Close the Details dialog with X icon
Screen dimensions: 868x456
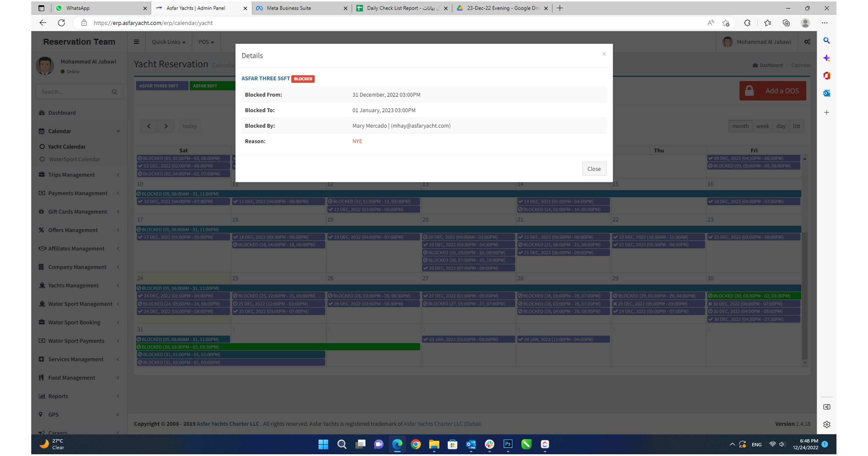pyautogui.click(x=604, y=54)
